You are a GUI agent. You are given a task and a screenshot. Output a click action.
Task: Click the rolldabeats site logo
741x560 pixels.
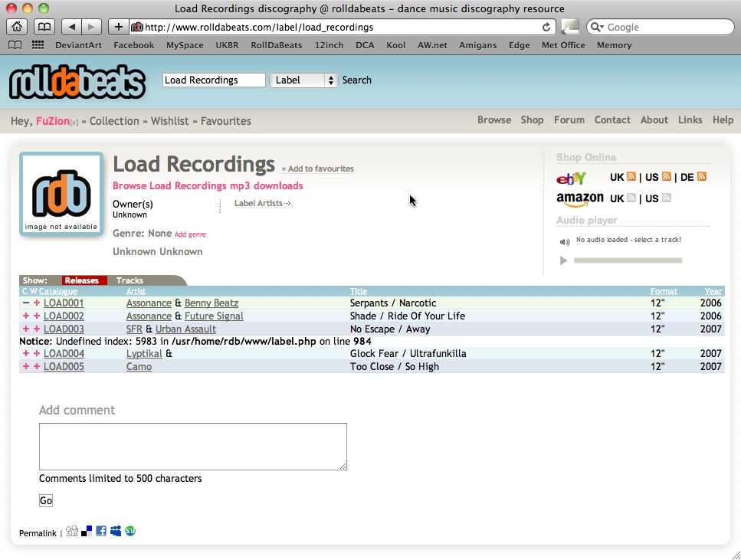coord(77,82)
